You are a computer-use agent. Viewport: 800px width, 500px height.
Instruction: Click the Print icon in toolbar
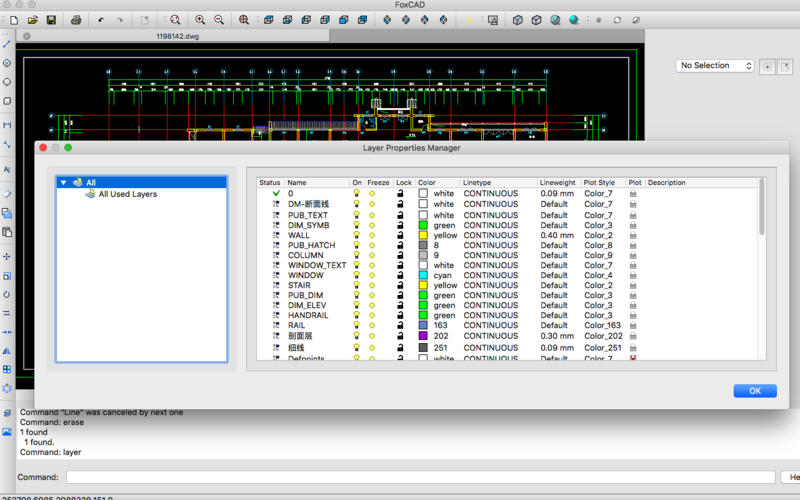76,19
